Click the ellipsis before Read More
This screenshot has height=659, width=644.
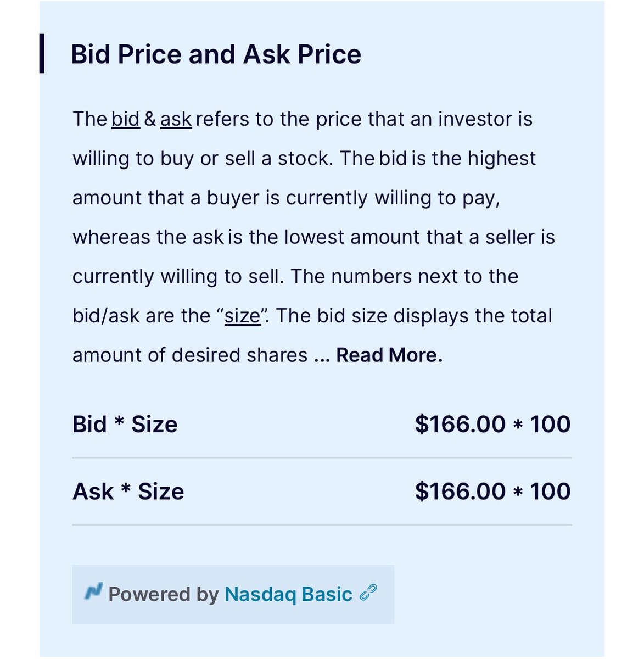click(322, 356)
